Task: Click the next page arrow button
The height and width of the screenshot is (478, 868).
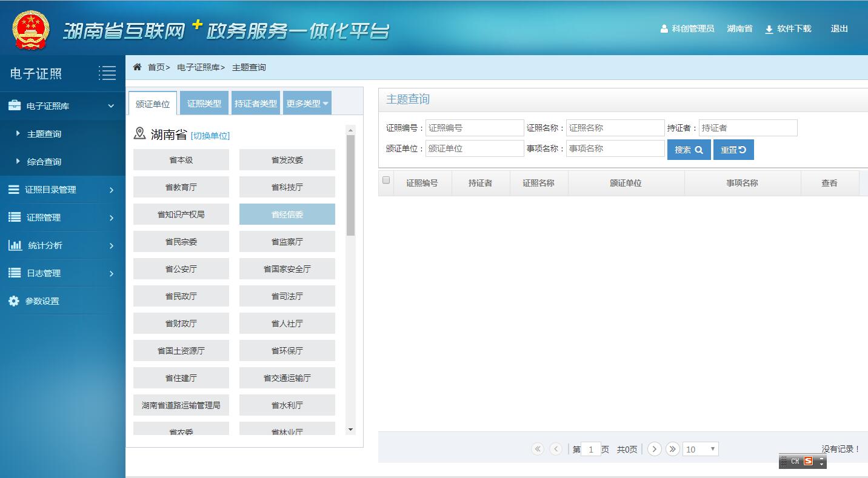Action: [654, 449]
